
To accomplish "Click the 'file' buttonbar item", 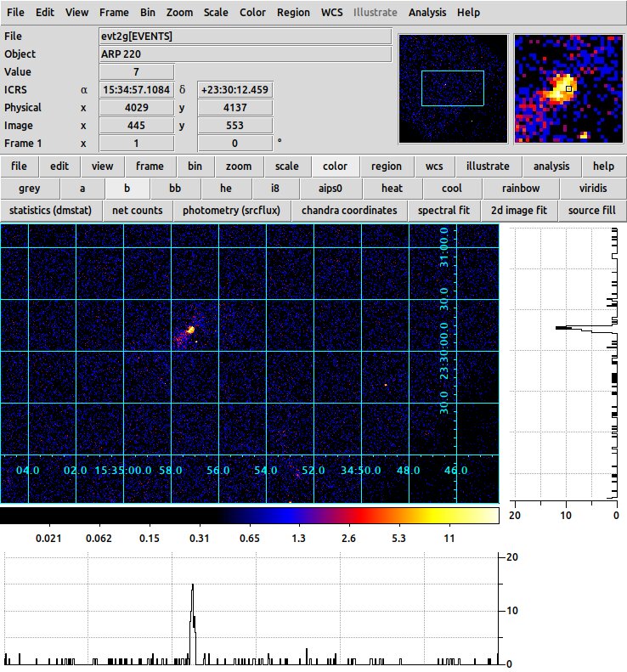I will [19, 167].
